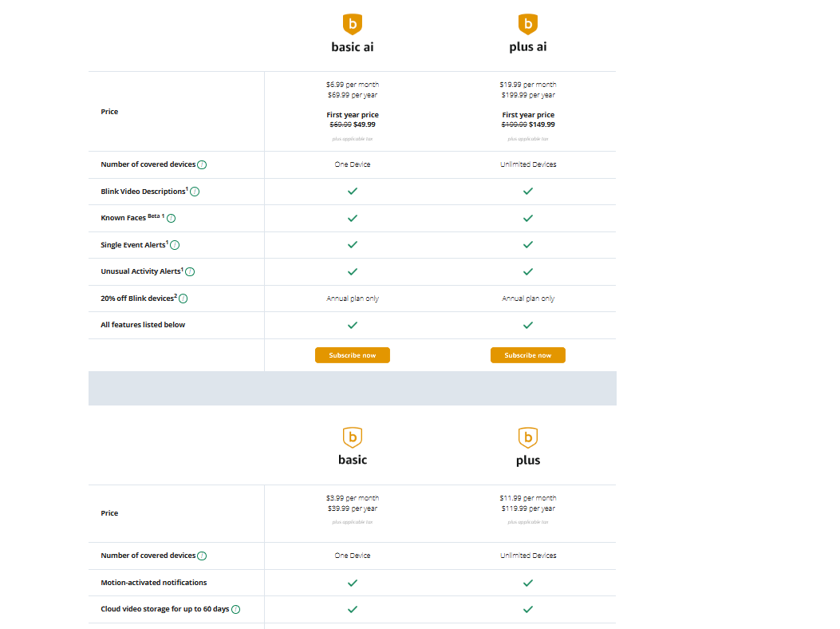Click basic checkmark for Motion-activated notifications
The height and width of the screenshot is (629, 840).
[x=353, y=583]
